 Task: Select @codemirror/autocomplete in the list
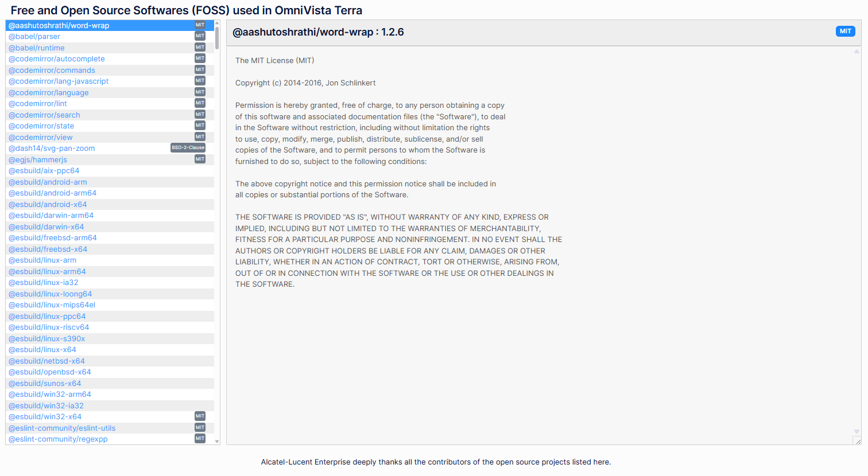(56, 59)
